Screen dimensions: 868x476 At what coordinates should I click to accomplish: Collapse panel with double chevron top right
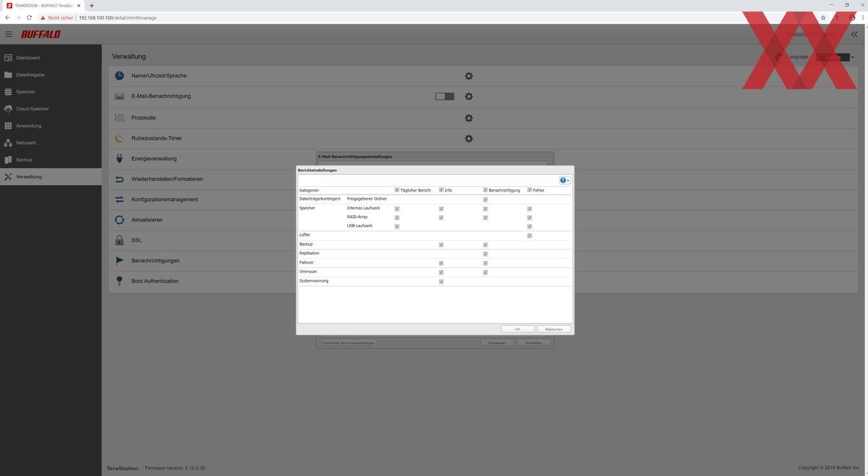(855, 34)
